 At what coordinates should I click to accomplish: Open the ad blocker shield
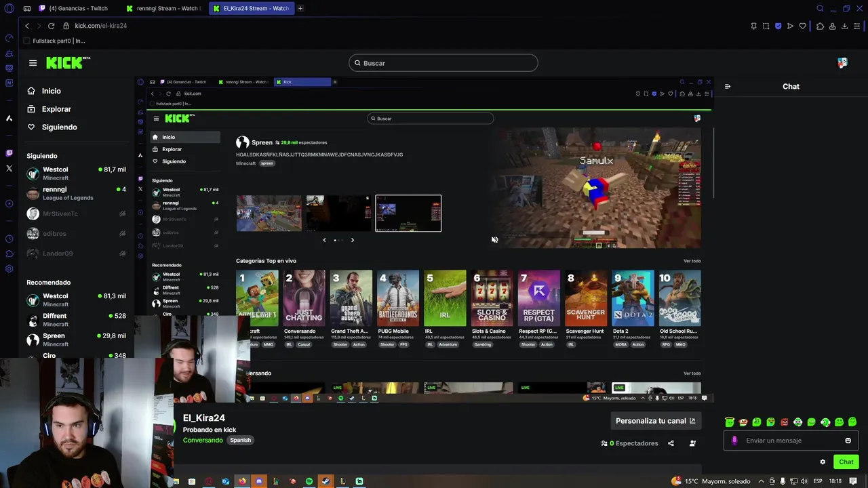pos(778,26)
